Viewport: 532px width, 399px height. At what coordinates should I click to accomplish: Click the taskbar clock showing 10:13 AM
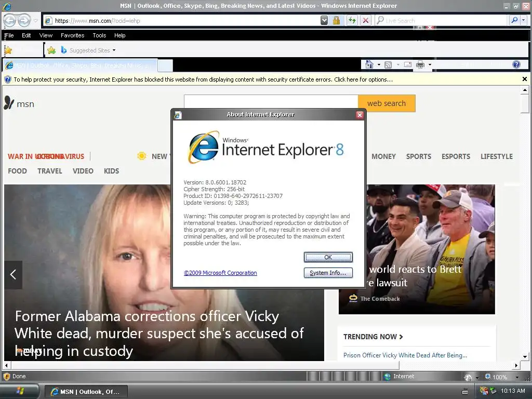tap(513, 391)
